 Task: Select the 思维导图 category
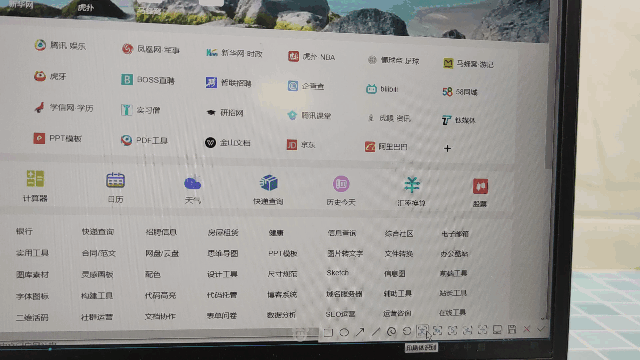(222, 253)
